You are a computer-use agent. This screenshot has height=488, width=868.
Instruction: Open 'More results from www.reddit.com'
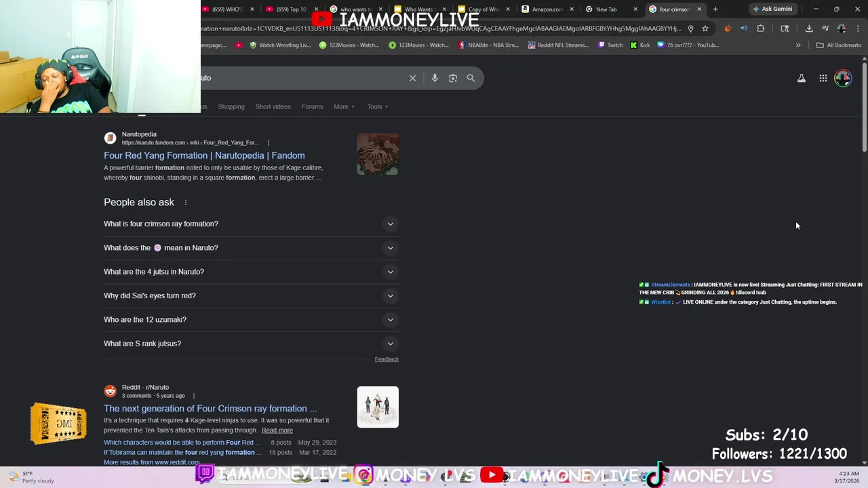(x=152, y=462)
